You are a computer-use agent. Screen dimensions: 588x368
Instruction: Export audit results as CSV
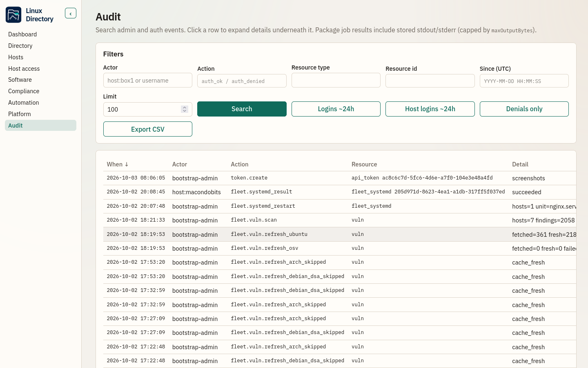coord(148,129)
